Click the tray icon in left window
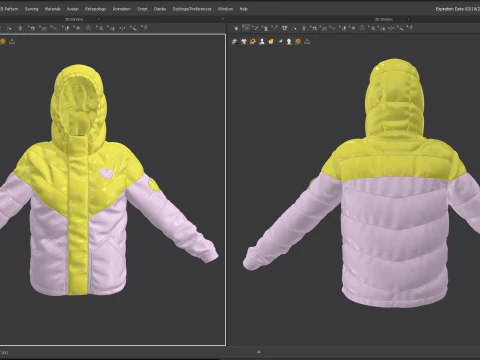 click(12, 42)
